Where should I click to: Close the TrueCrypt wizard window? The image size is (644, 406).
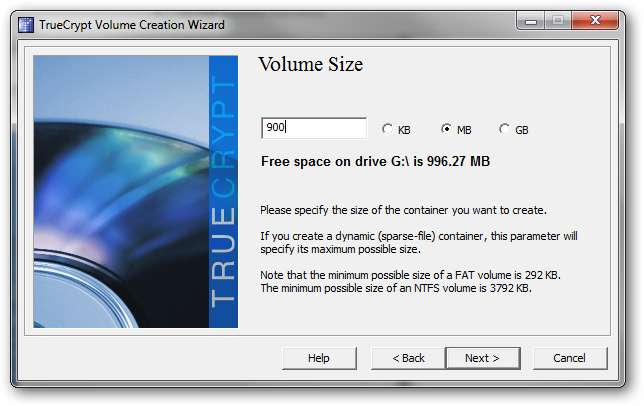pyautogui.click(x=595, y=21)
